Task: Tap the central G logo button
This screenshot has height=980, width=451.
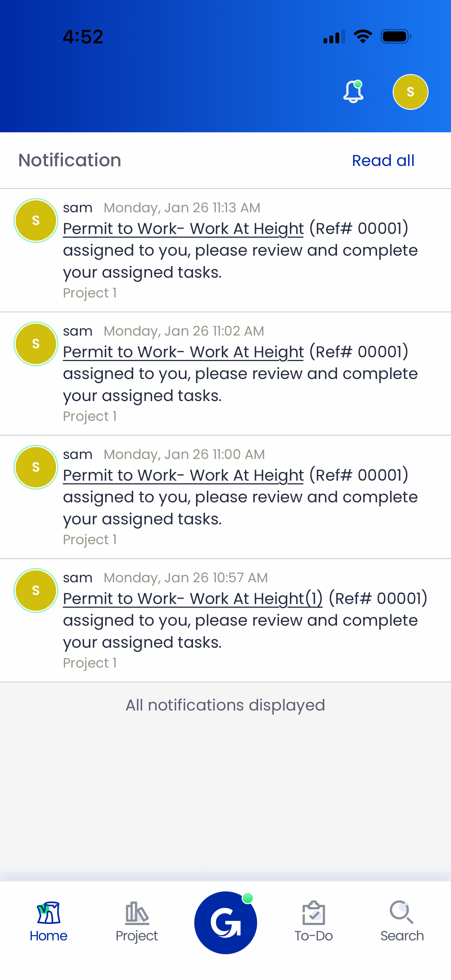Action: [x=225, y=922]
